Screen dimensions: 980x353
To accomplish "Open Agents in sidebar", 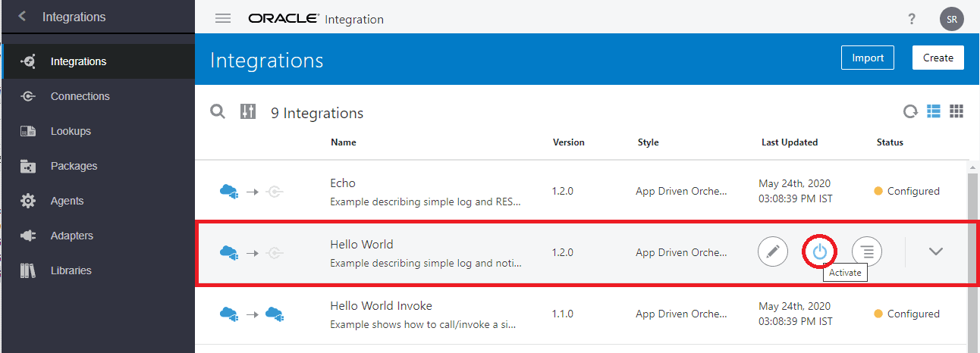I will click(98, 201).
